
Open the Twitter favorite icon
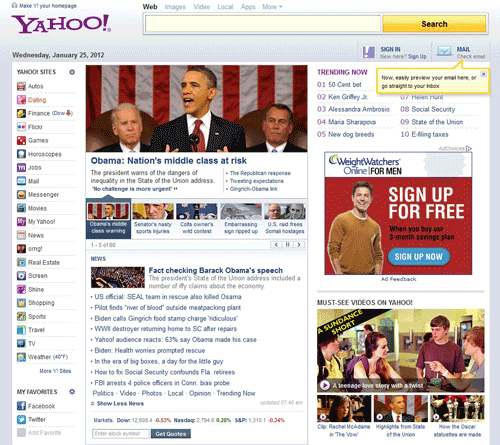[21, 419]
